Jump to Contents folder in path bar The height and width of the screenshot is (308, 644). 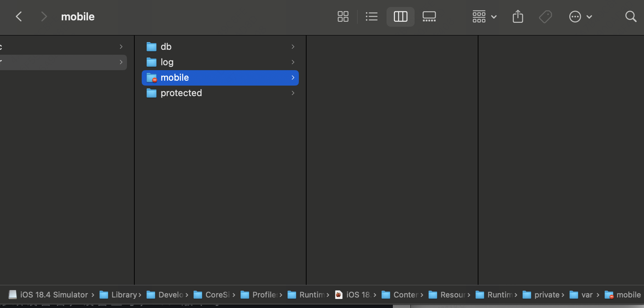click(400, 295)
